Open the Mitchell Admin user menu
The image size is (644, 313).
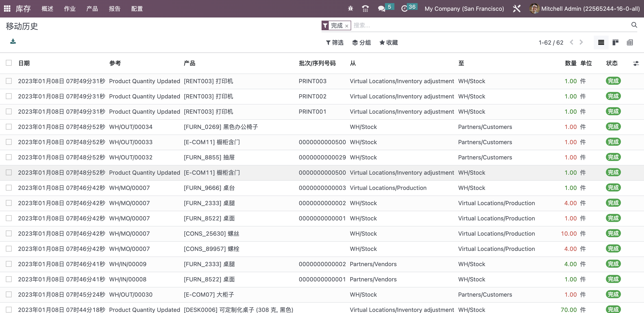coord(585,9)
